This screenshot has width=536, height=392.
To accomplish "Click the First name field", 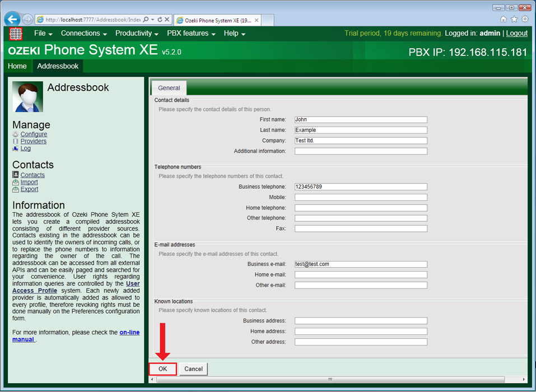I will point(361,120).
